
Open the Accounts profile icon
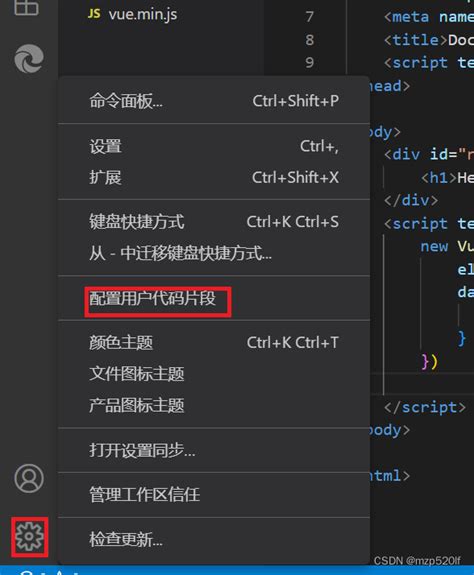(29, 478)
